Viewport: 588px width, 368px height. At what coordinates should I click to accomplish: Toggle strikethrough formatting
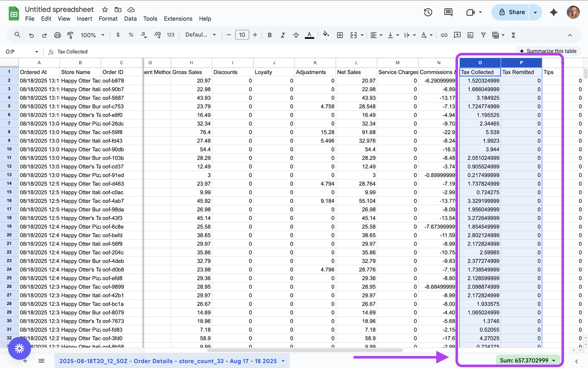click(296, 35)
